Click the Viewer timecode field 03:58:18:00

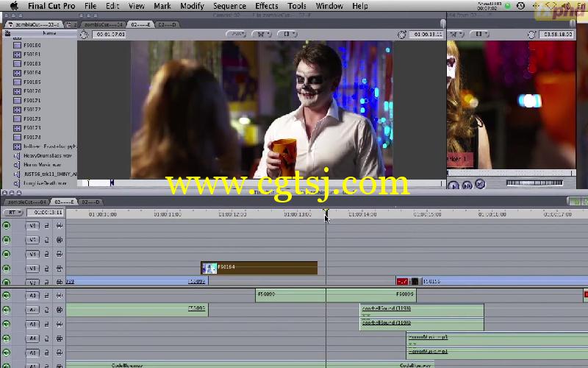pos(558,34)
